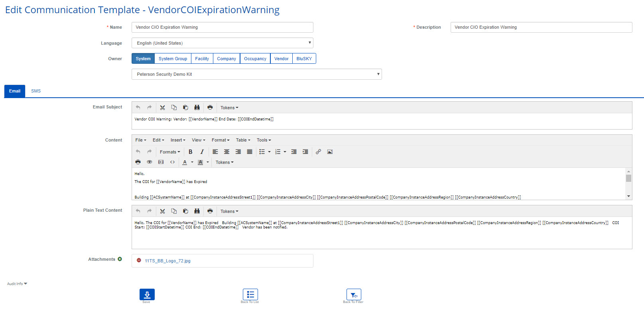Viewport: 644px width, 309px height.
Task: Insert an image using the image icon
Action: coord(330,152)
